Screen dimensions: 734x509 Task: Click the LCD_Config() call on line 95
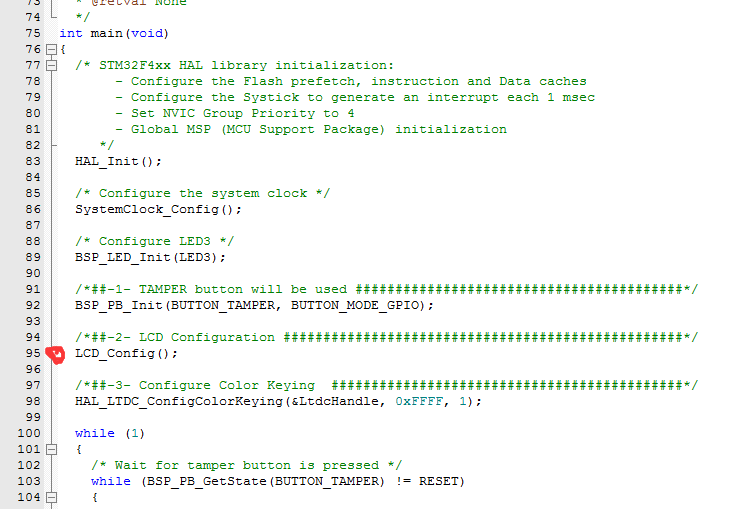click(126, 354)
